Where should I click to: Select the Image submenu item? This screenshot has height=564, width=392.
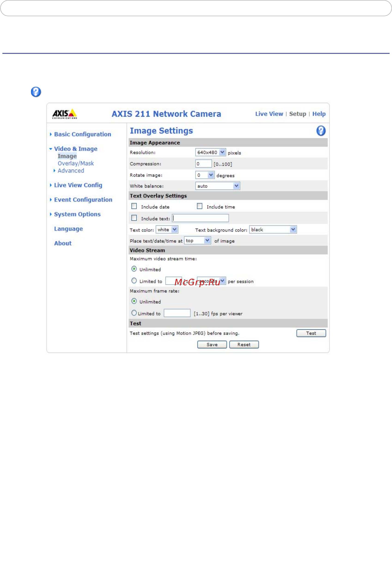67,156
